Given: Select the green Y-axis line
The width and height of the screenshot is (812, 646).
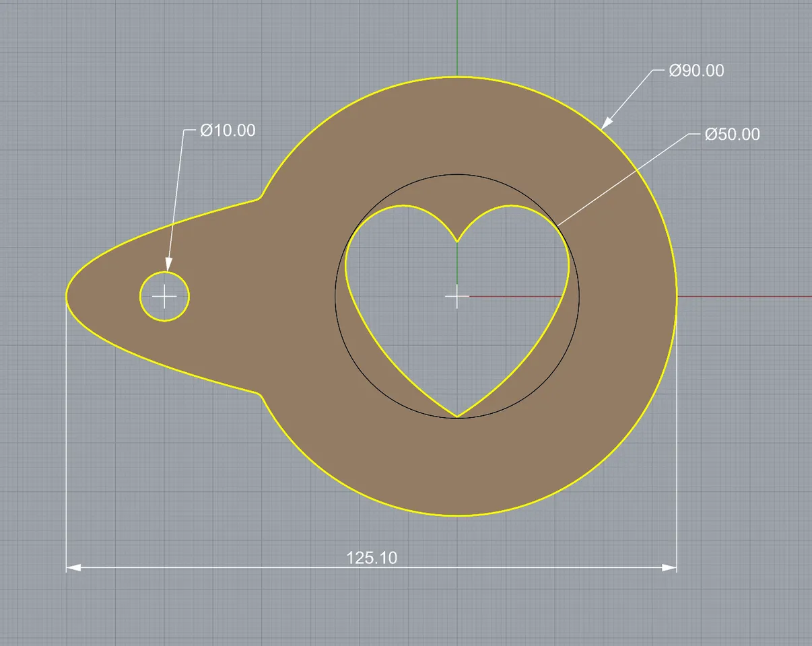Looking at the screenshot, I should pos(459,34).
